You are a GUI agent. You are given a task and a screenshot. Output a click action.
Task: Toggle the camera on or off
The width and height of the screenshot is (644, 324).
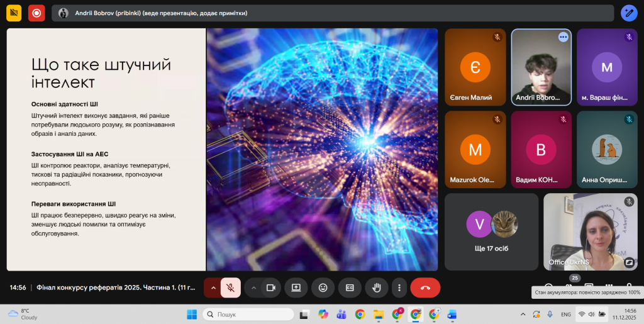271,288
